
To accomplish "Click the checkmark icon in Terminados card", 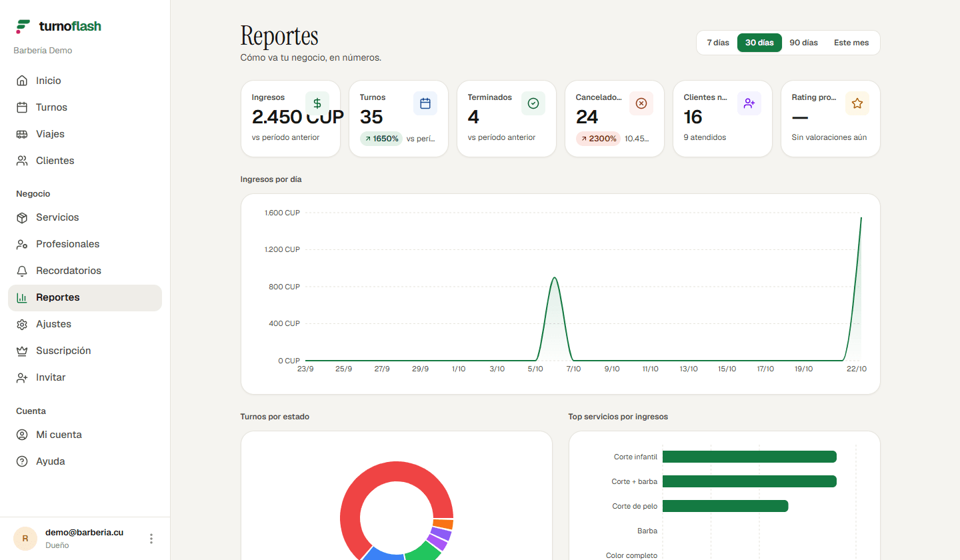I will click(x=533, y=103).
